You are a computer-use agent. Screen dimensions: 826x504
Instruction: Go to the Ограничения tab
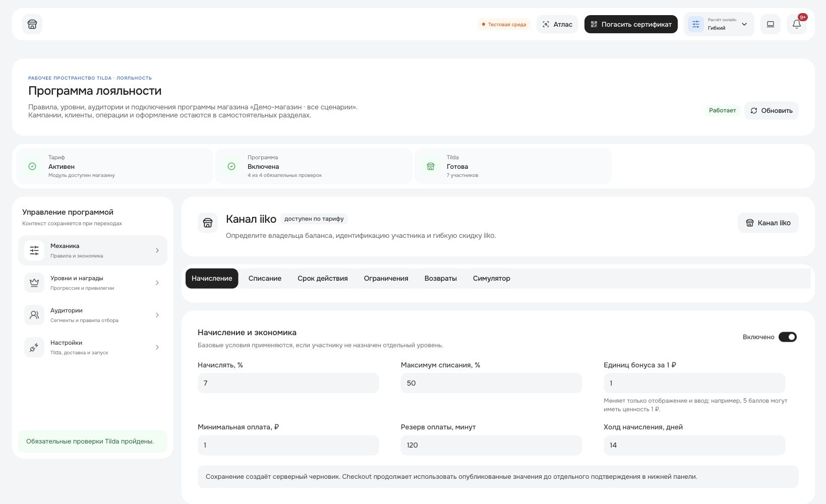click(x=386, y=278)
